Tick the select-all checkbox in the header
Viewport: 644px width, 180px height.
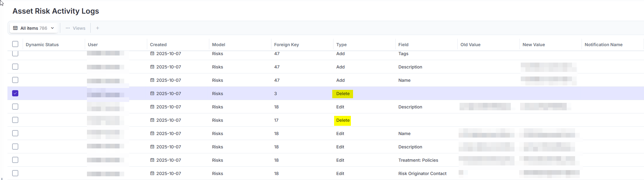pyautogui.click(x=15, y=44)
